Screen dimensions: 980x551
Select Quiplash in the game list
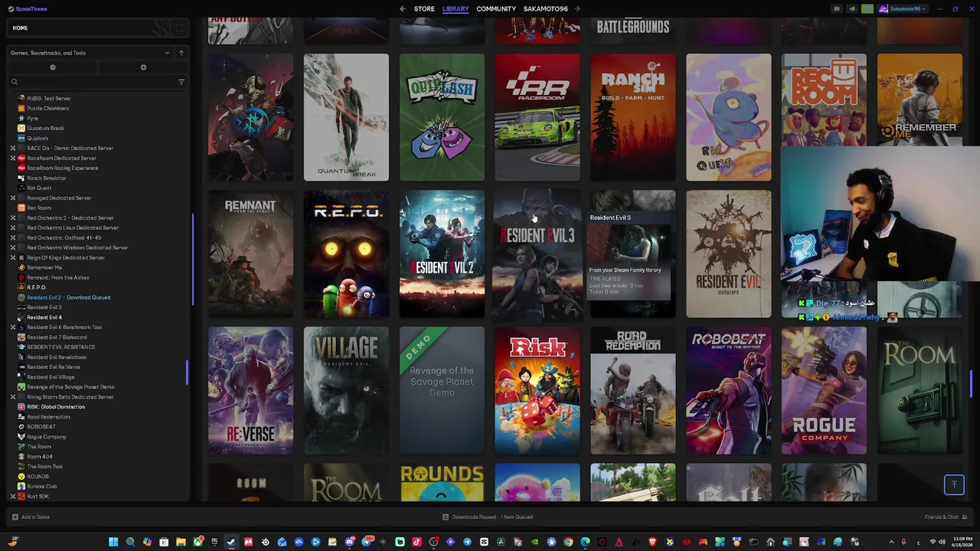pyautogui.click(x=38, y=138)
